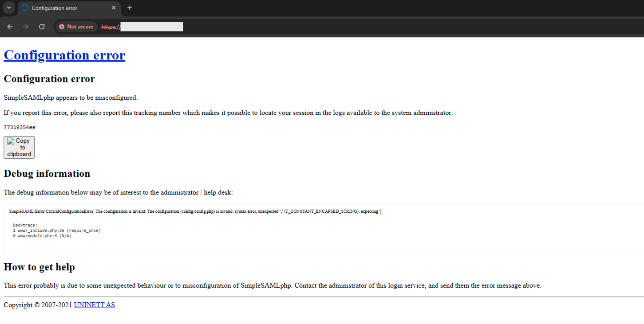
Task: Close the Configuration error tab
Action: coord(114,8)
